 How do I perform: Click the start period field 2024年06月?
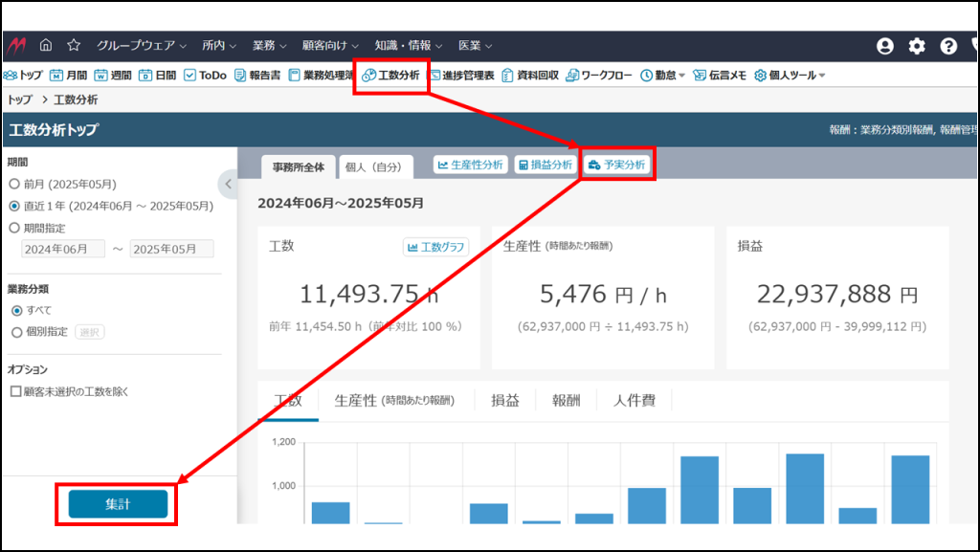point(63,249)
